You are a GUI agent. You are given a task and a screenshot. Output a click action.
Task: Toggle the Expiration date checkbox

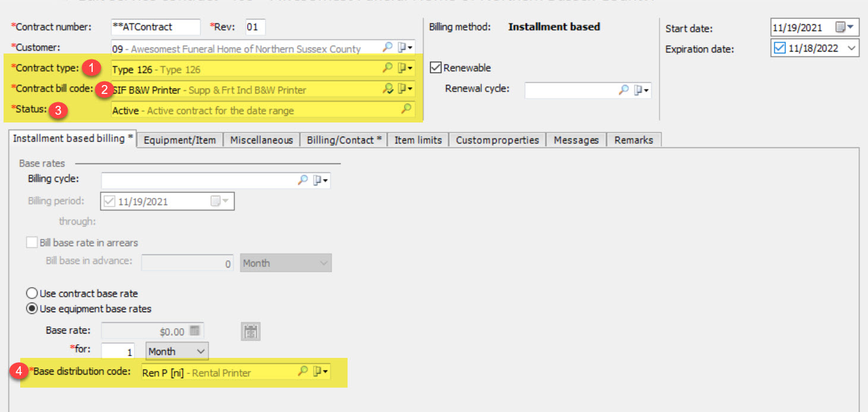click(x=779, y=48)
